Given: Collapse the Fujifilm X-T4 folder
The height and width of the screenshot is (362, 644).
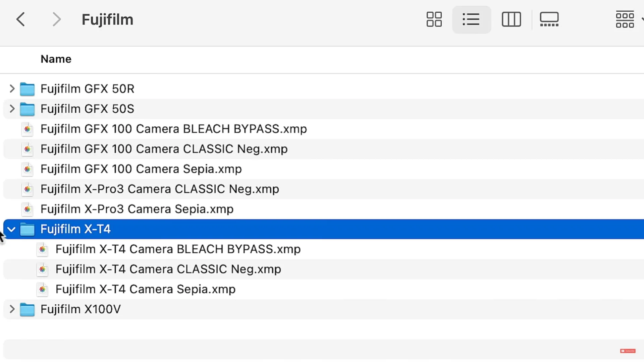Looking at the screenshot, I should [x=11, y=229].
